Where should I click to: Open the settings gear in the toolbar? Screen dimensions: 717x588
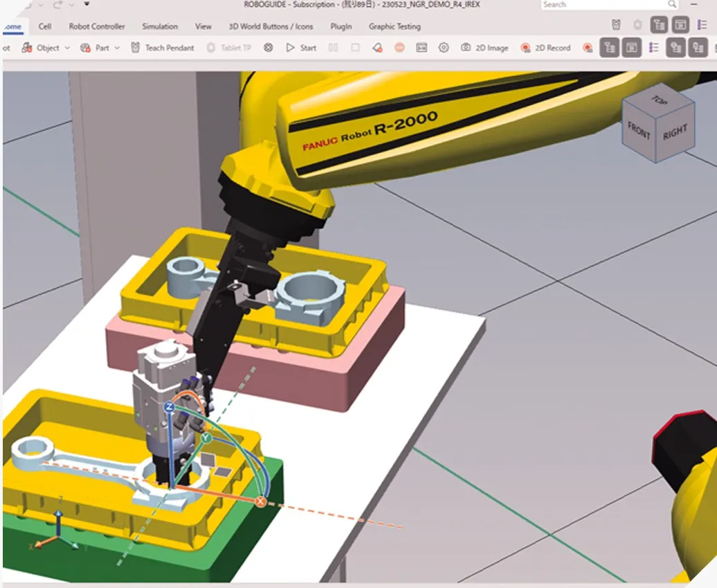[x=444, y=48]
